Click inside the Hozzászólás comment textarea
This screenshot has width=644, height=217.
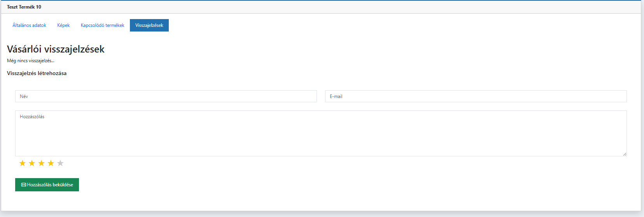click(x=320, y=133)
